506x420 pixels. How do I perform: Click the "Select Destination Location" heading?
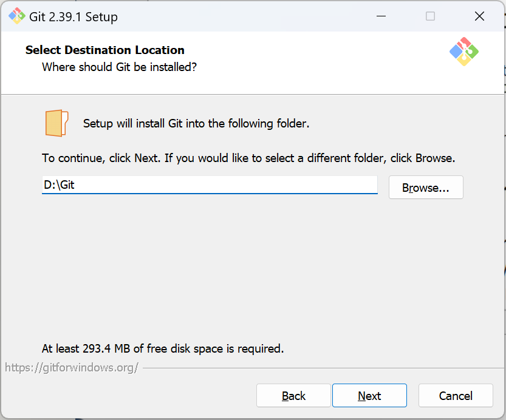click(x=105, y=50)
